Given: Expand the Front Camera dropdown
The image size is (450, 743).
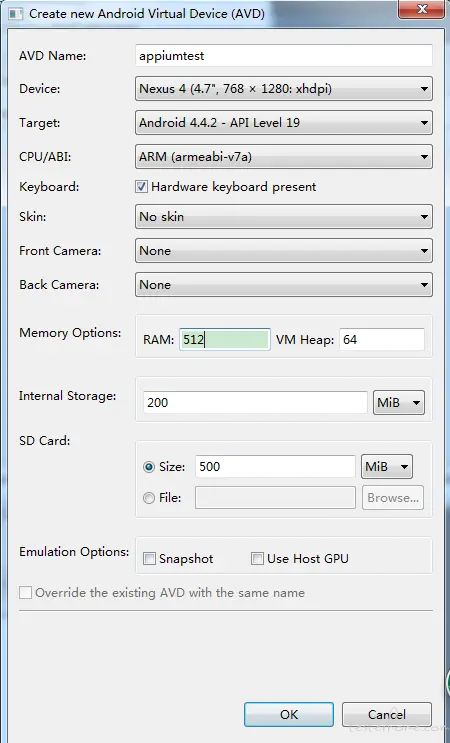Looking at the screenshot, I should [284, 251].
